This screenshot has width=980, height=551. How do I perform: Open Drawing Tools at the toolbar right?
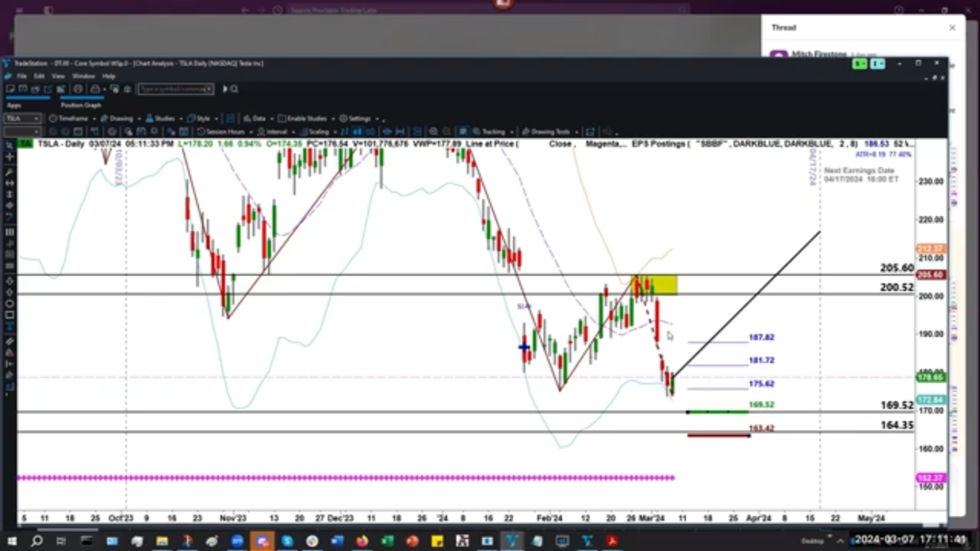pyautogui.click(x=549, y=132)
